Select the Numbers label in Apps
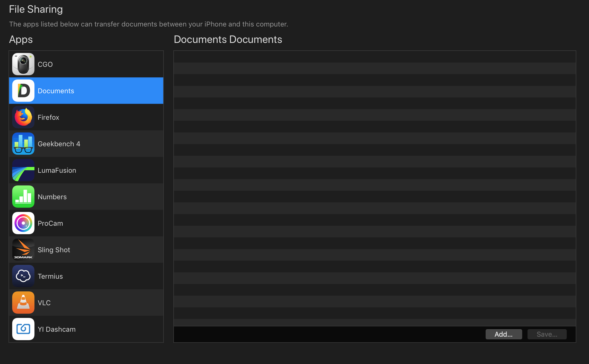This screenshot has height=364, width=589. point(52,197)
